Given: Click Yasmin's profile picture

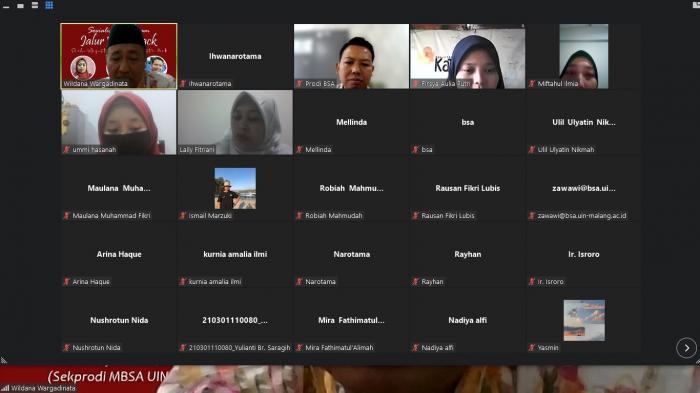Looking at the screenshot, I should tap(584, 320).
